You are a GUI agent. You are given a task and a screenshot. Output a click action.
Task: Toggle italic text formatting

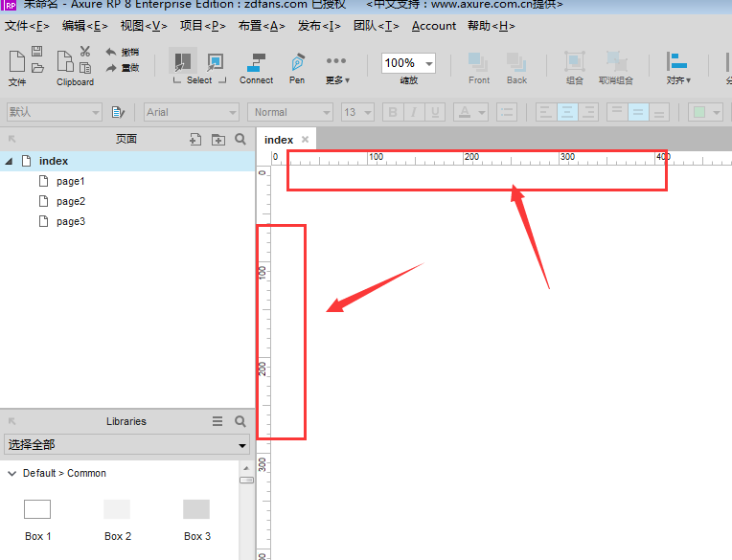point(415,112)
